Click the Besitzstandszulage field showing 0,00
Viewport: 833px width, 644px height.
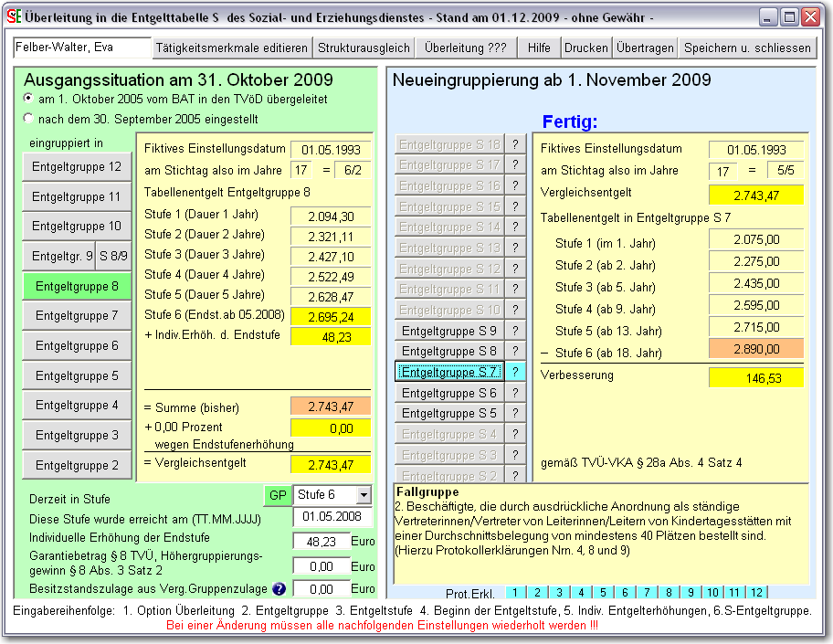[x=322, y=589]
